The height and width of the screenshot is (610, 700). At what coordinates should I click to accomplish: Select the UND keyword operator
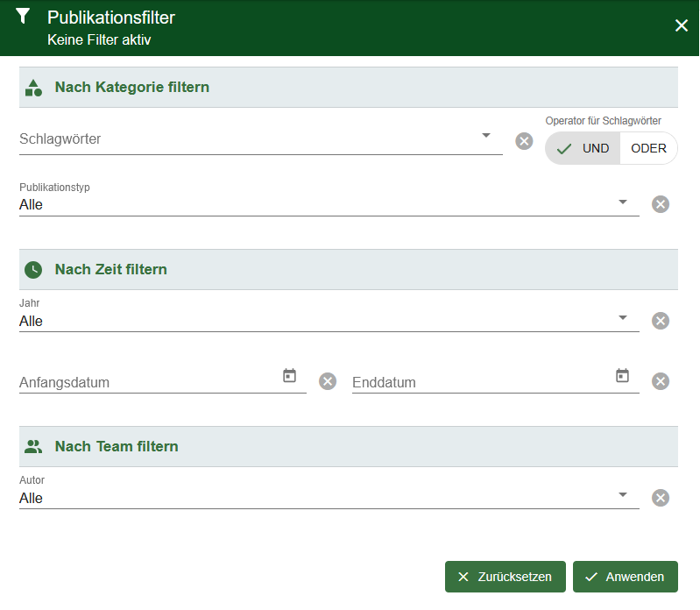pos(583,148)
